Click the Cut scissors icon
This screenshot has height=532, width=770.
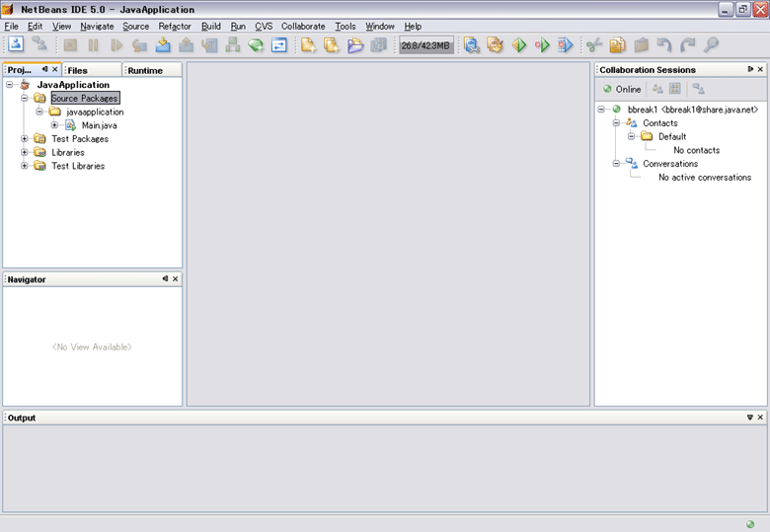coord(594,45)
